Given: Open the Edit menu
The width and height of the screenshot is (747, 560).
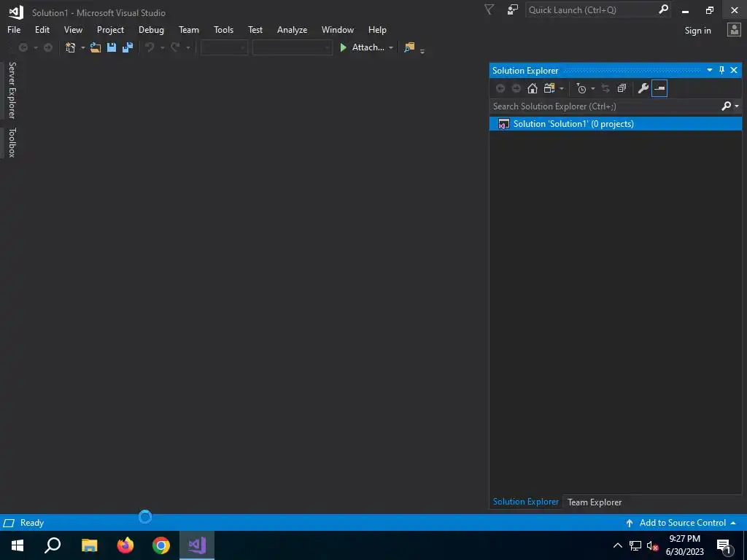Looking at the screenshot, I should pyautogui.click(x=42, y=29).
